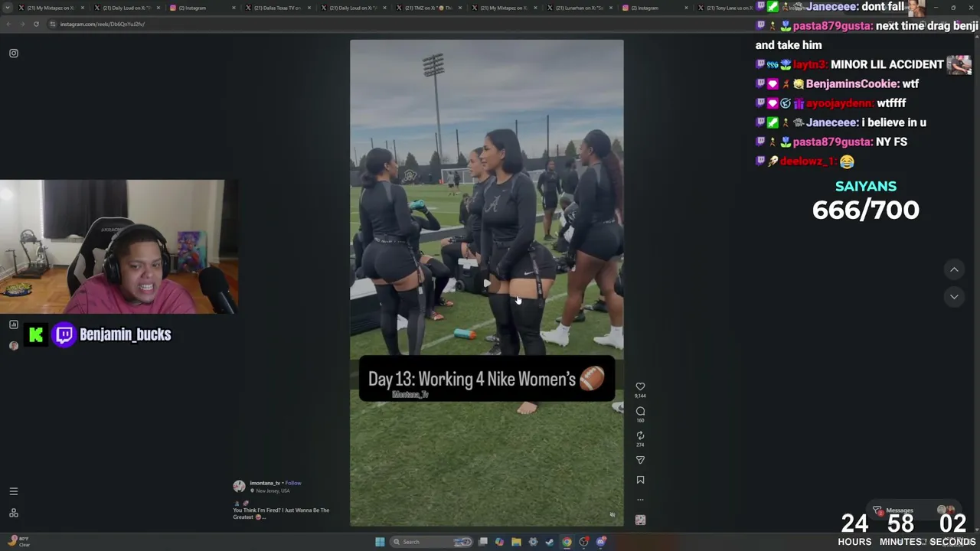Follow imontana_tv

(x=293, y=483)
